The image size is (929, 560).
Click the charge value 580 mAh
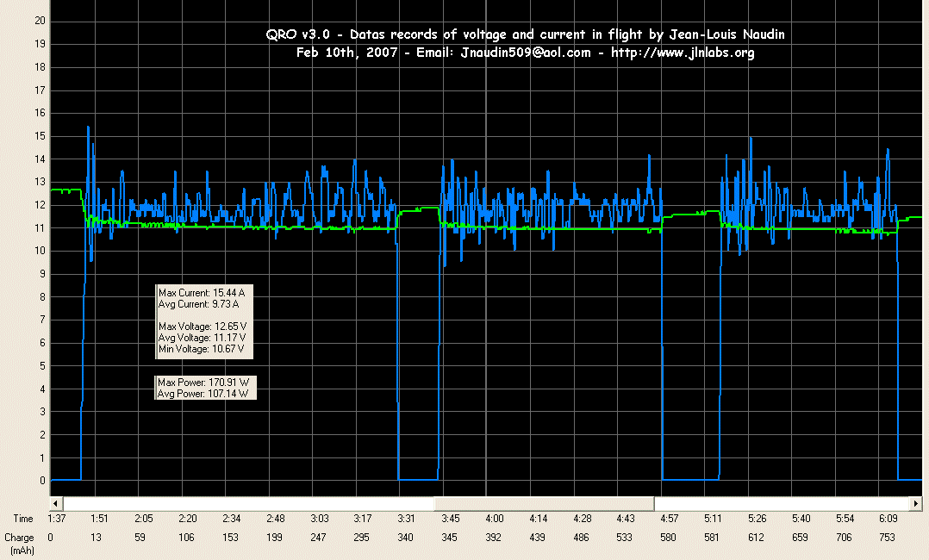(668, 538)
